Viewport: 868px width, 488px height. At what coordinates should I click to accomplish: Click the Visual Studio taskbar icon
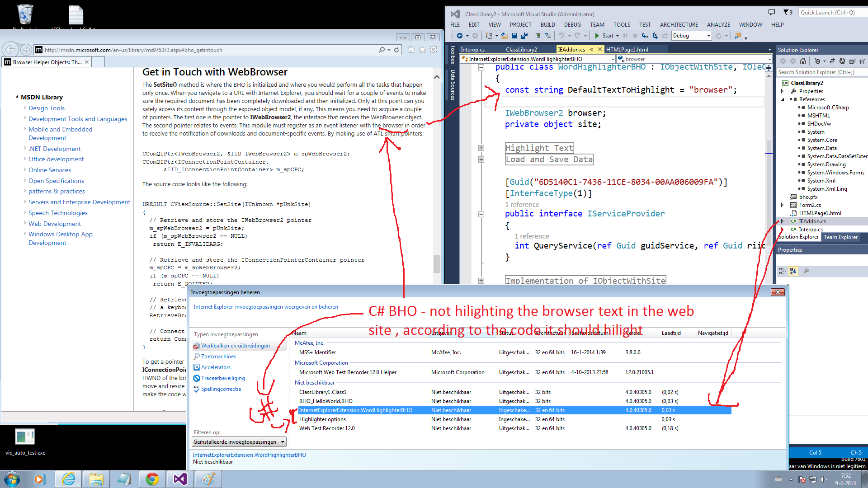(180, 479)
